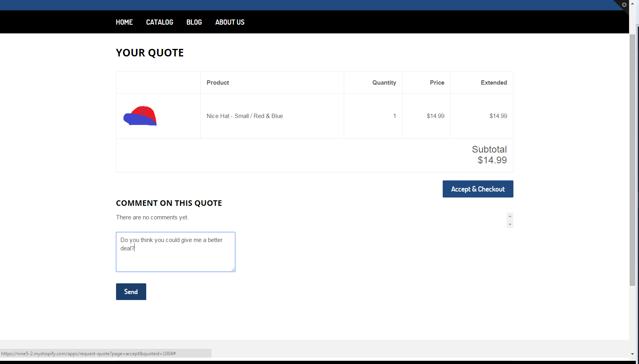Click the comment box resize grip

pos(234,270)
